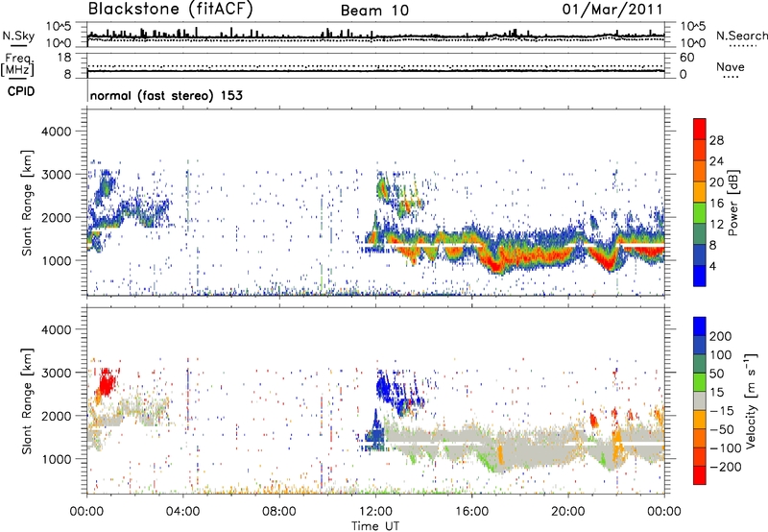Click the "18" frequency tick label
768x532 pixels.
64,58
